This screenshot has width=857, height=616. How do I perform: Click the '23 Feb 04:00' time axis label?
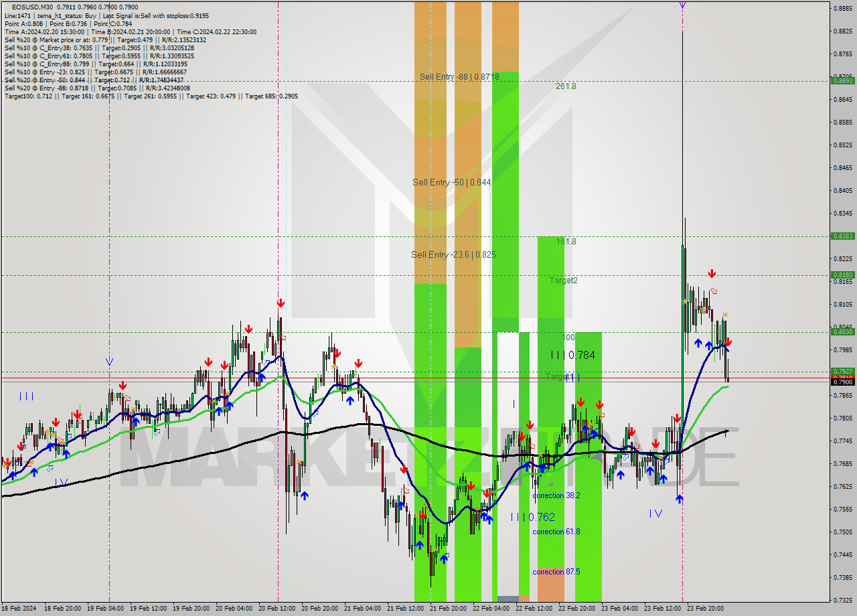(619, 609)
